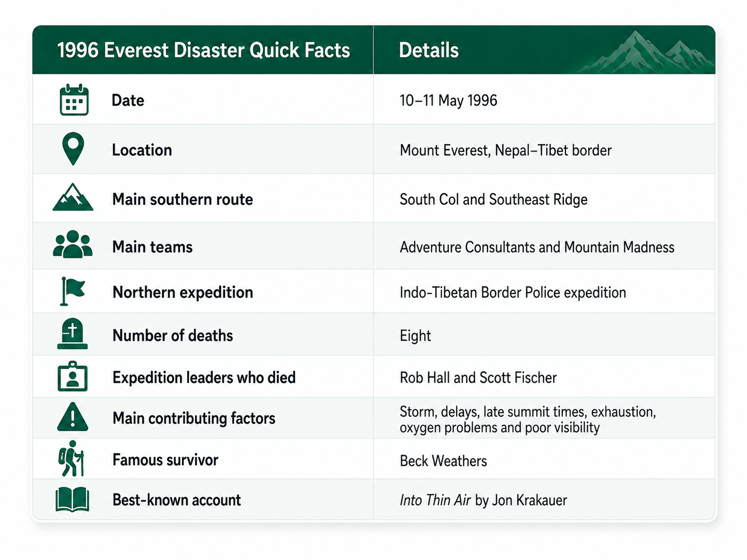Select the mountain icon for southern route
The height and width of the screenshot is (560, 747).
tap(73, 197)
